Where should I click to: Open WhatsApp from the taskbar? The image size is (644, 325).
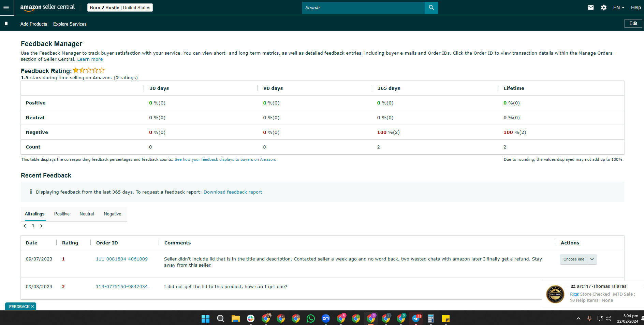(x=311, y=319)
